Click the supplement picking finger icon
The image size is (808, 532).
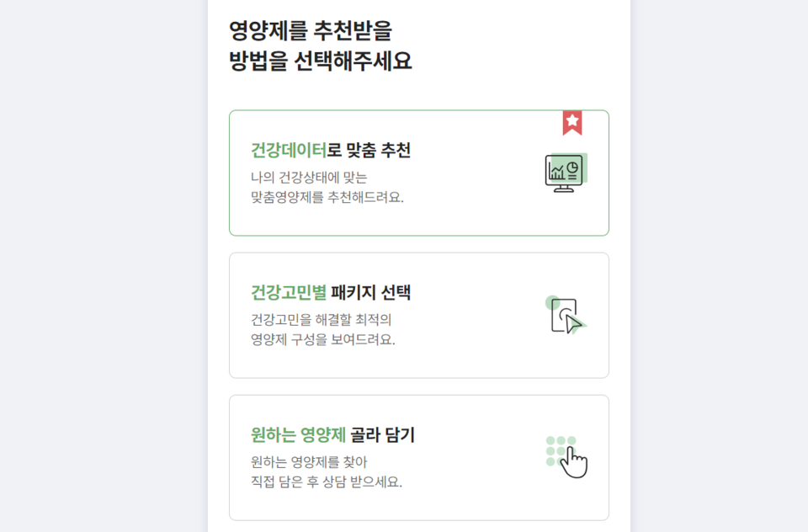pyautogui.click(x=572, y=465)
